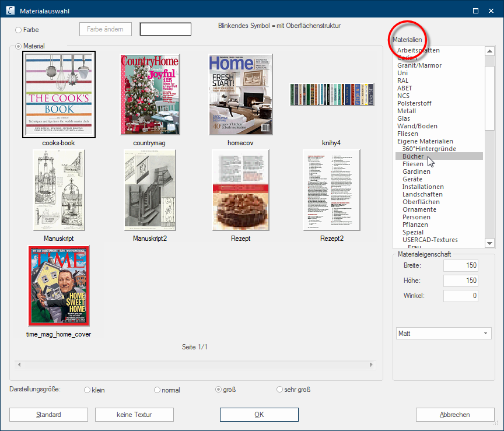The height and width of the screenshot is (431, 504).
Task: Pick the time_mag_home_cover thumbnail
Action: coord(58,286)
